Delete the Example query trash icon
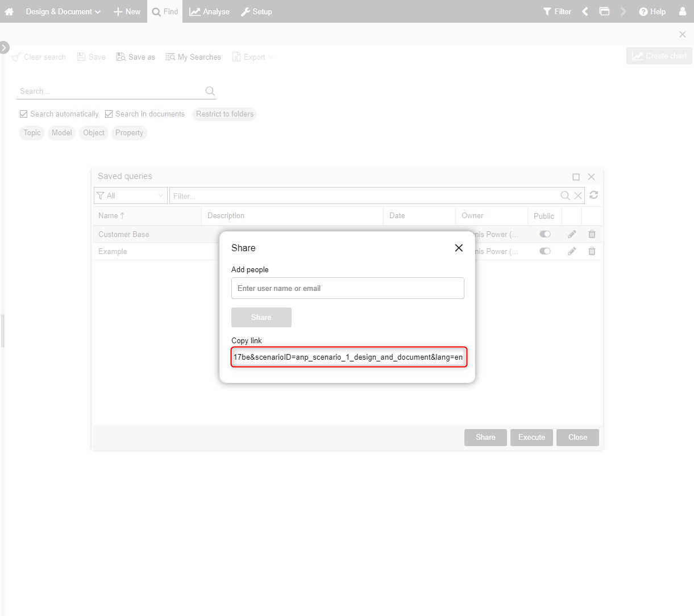 click(592, 251)
